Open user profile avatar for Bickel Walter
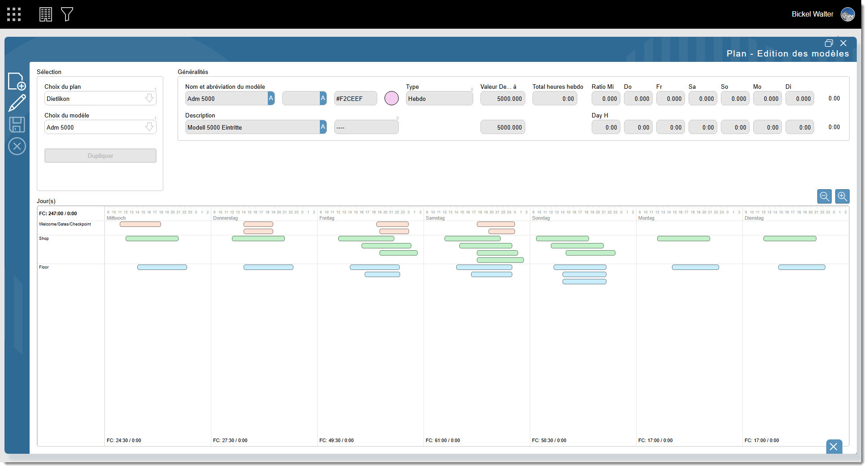868x469 pixels. pos(847,14)
